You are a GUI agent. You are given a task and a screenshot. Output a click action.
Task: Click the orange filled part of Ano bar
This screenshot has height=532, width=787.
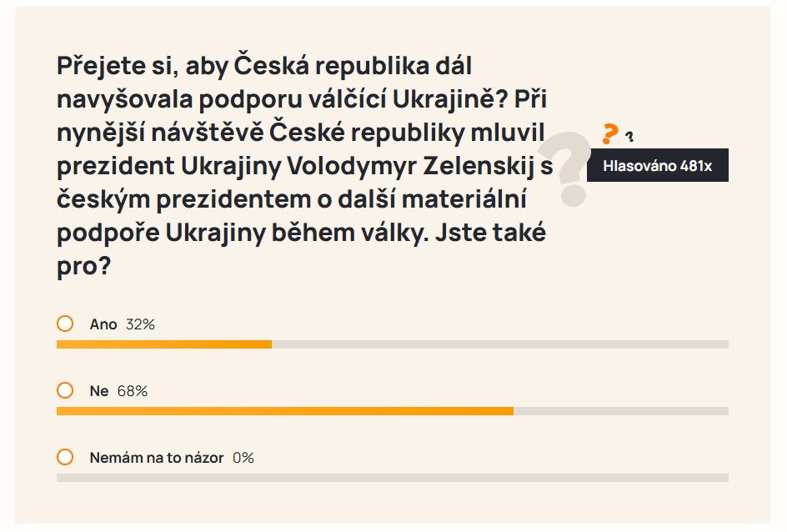164,344
